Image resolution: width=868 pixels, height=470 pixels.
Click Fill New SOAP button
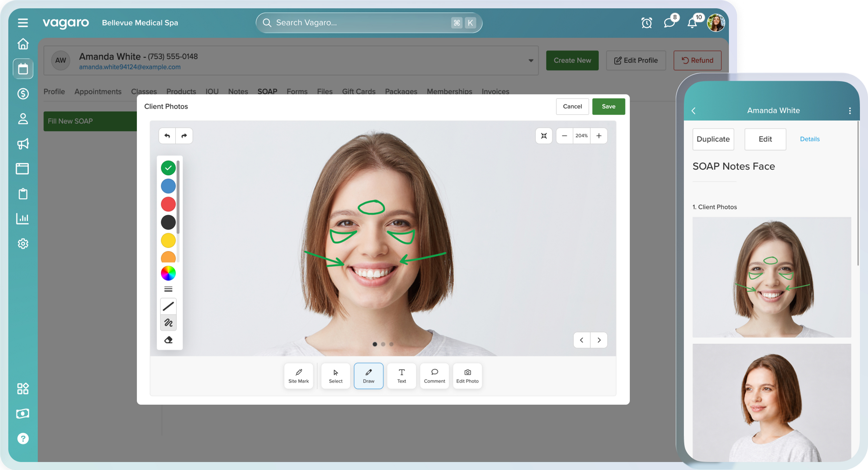pyautogui.click(x=90, y=121)
